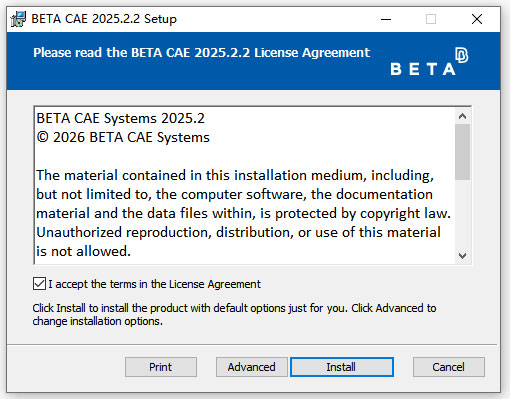
Task: Print the license agreement
Action: tap(161, 367)
